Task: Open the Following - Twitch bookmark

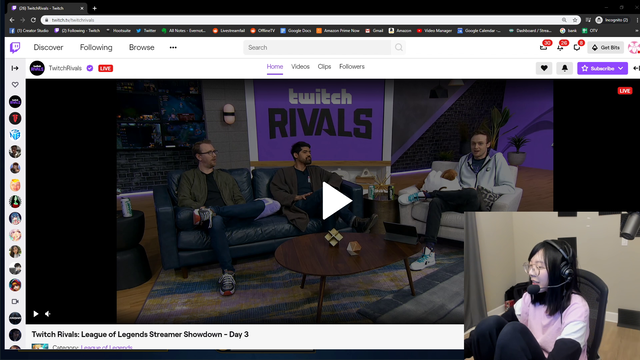Action: [x=77, y=31]
